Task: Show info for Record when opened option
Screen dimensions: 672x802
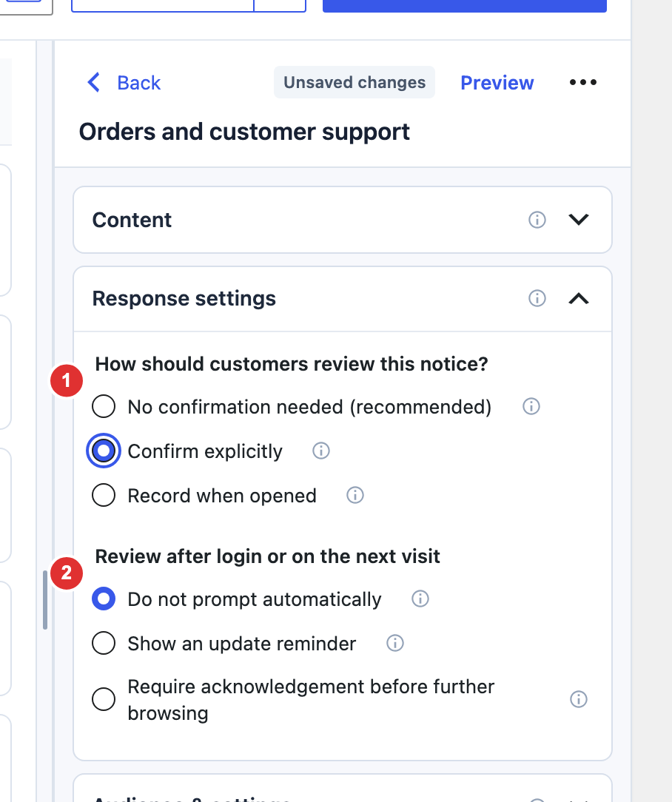Action: (x=355, y=495)
